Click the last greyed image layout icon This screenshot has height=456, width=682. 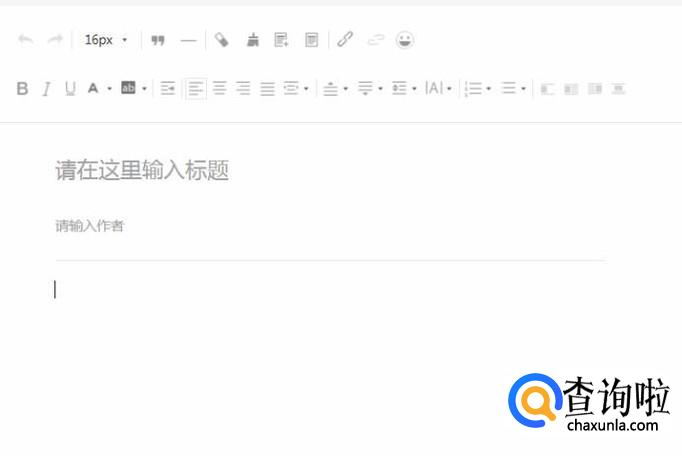click(618, 89)
